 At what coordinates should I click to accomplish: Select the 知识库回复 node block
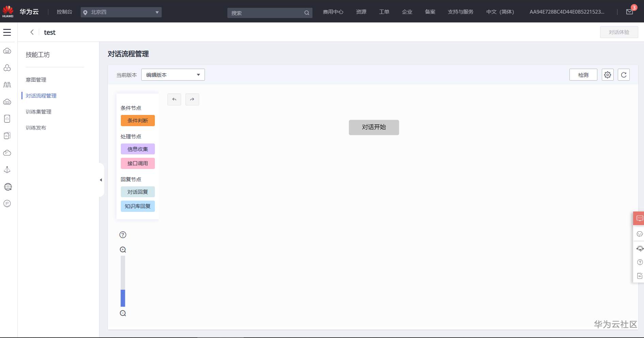(x=138, y=206)
